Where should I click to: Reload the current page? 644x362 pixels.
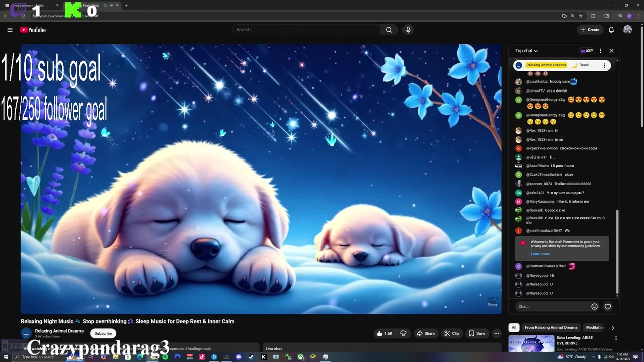24,16
